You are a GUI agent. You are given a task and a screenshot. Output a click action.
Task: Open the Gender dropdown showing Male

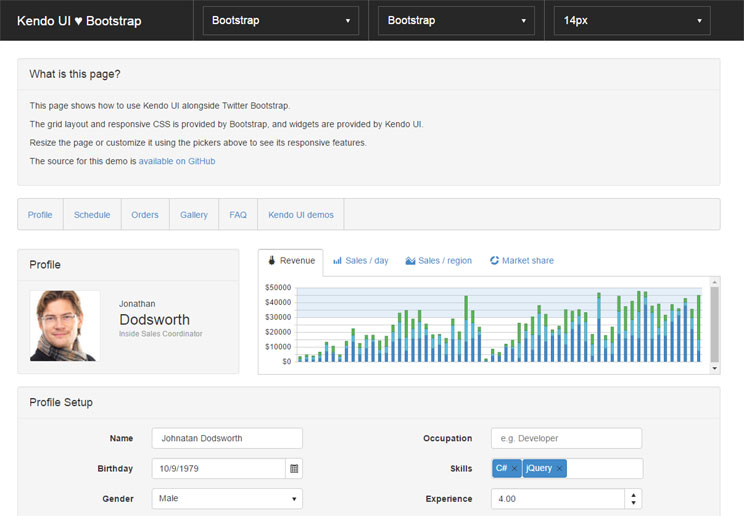227,498
